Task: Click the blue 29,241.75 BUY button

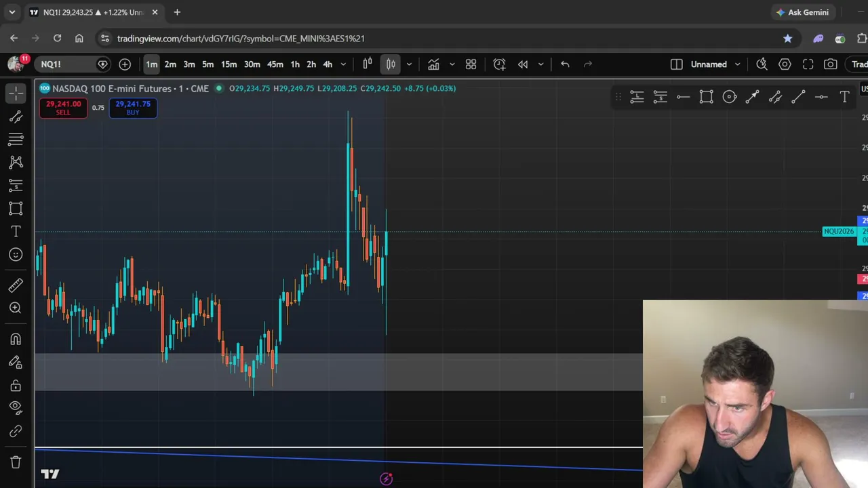Action: click(133, 108)
